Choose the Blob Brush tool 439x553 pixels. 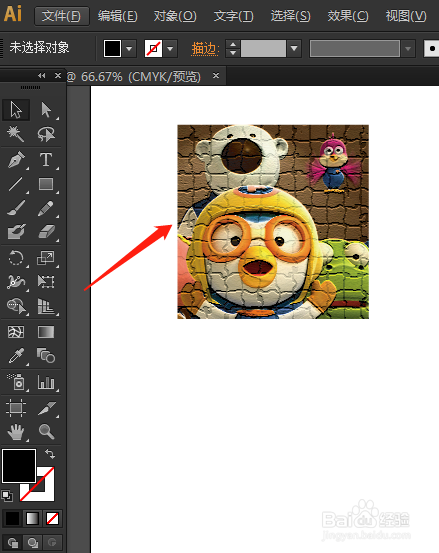(16, 232)
